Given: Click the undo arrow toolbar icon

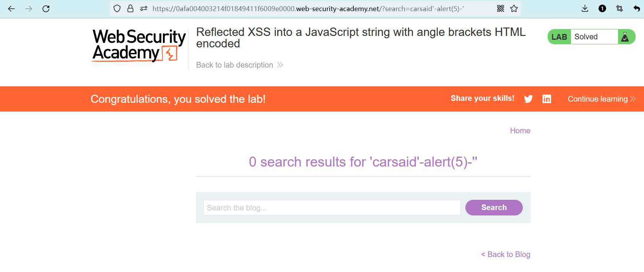Looking at the screenshot, I should [x=636, y=9].
